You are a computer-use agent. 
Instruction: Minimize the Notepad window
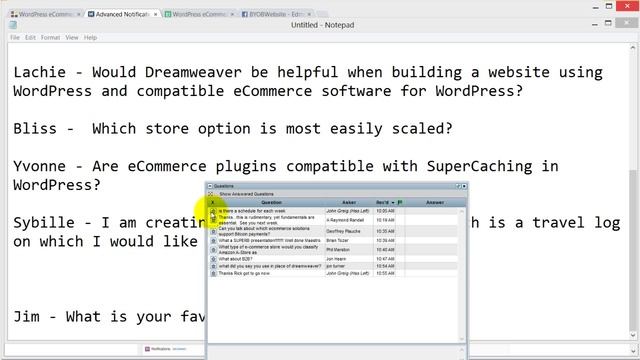click(x=595, y=24)
